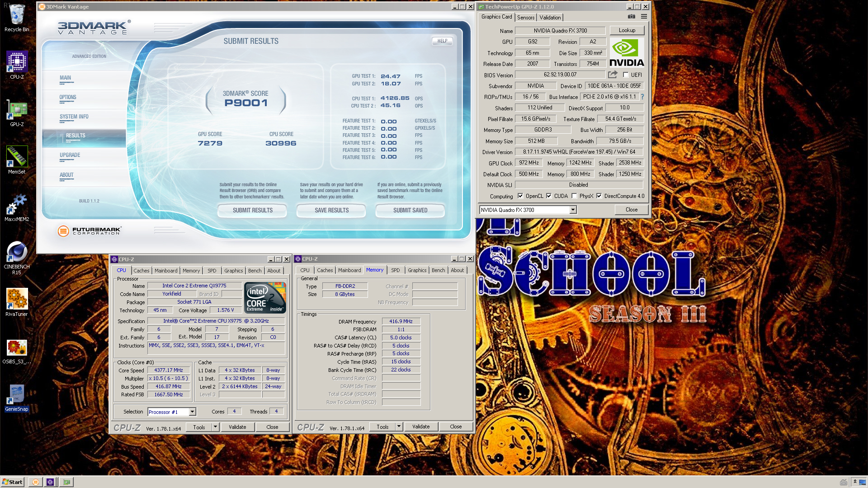Click the SUBMIT RESULTS button
Screen dimensions: 868x488
pos(252,211)
